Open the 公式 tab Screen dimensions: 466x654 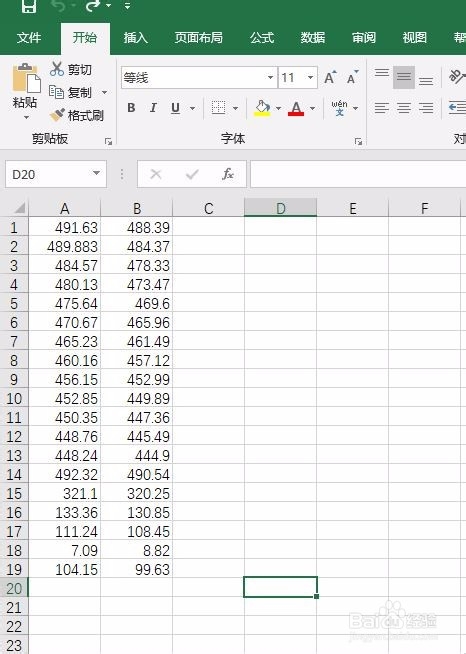tap(262, 38)
